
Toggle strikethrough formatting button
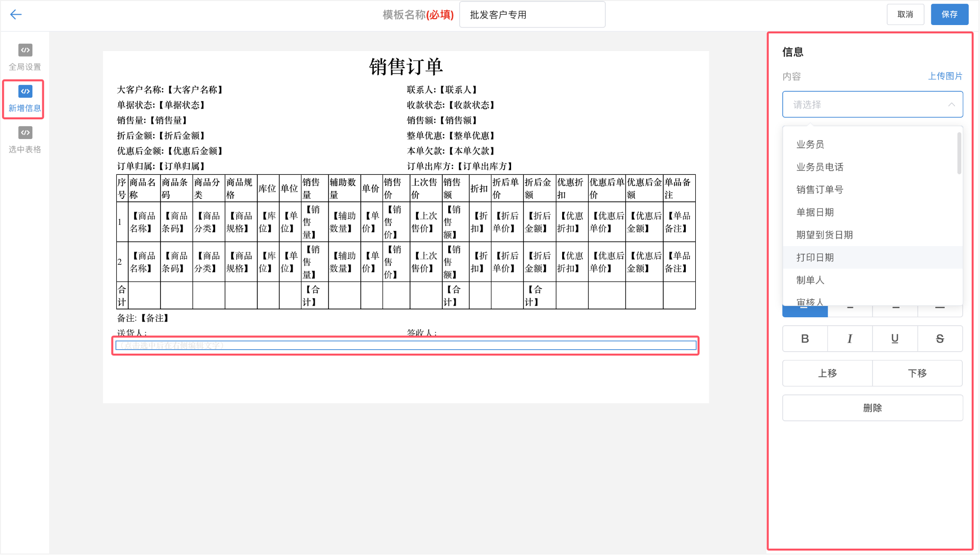pos(940,338)
